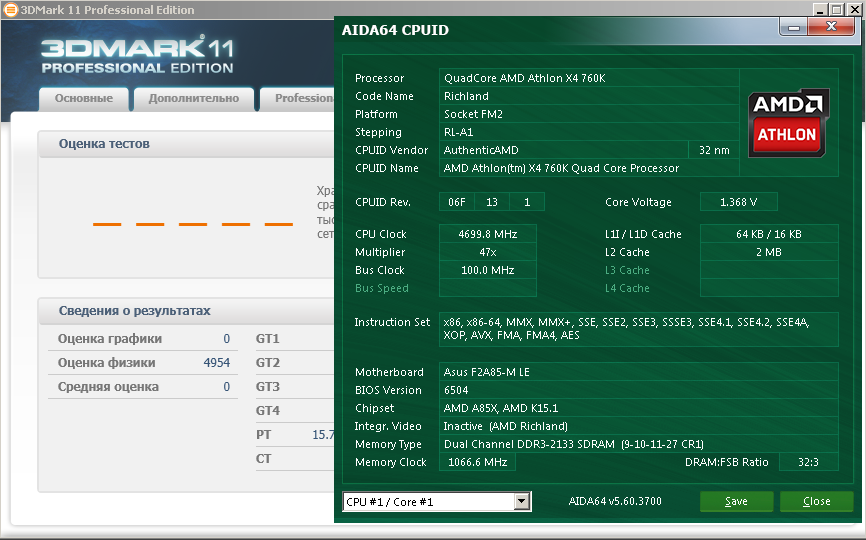
Task: Maximize the 3DMark 11 window
Action: click(837, 9)
